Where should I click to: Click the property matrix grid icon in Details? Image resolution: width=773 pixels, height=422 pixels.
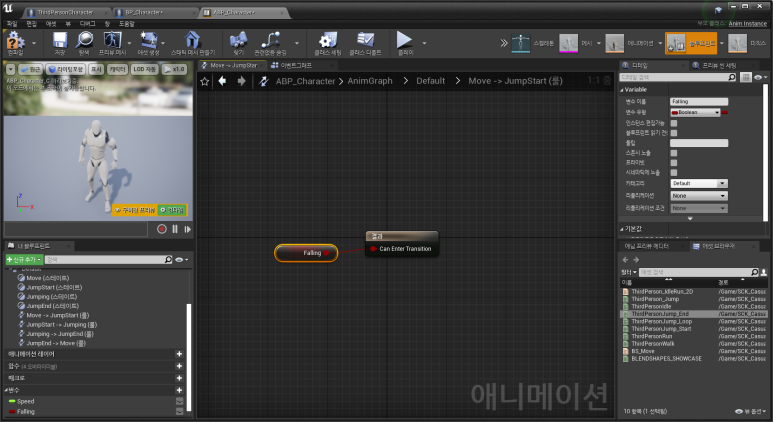pos(746,77)
